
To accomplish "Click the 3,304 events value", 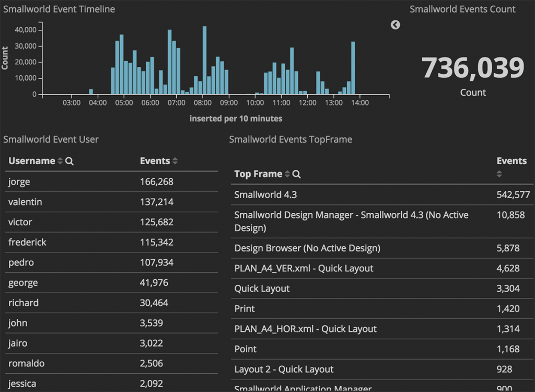I will 508,289.
